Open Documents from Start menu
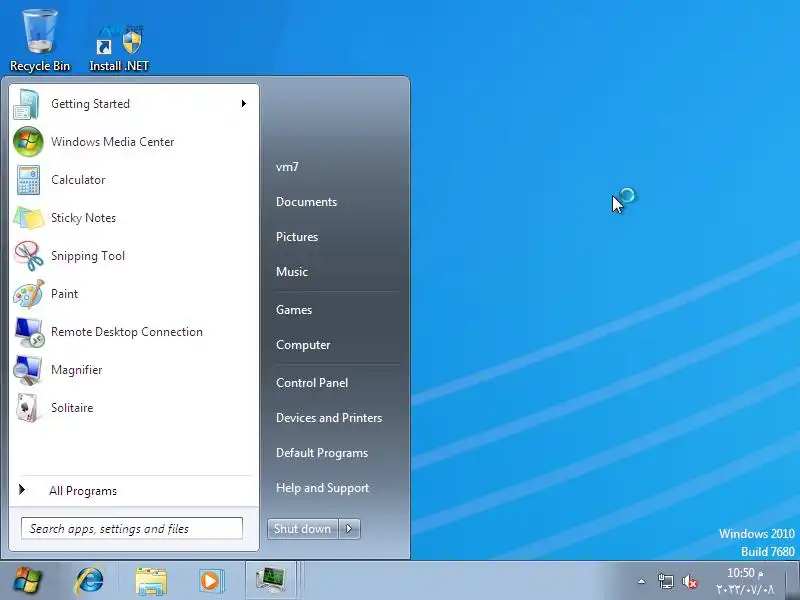 click(307, 202)
